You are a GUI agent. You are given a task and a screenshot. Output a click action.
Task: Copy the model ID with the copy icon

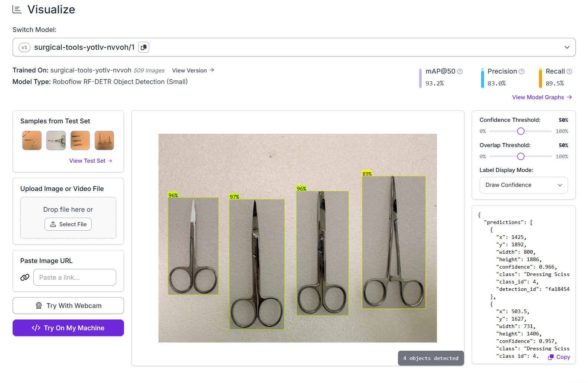143,47
